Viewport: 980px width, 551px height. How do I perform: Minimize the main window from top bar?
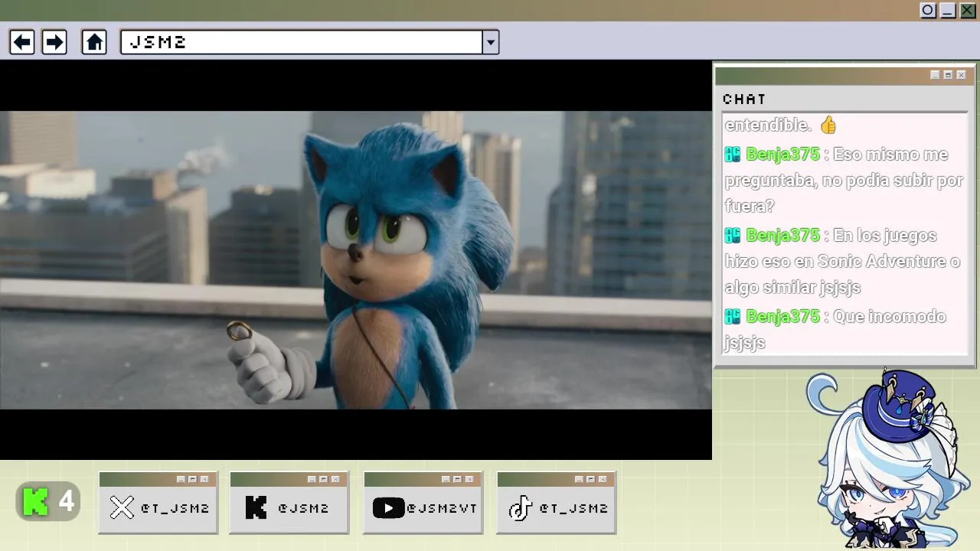click(948, 10)
